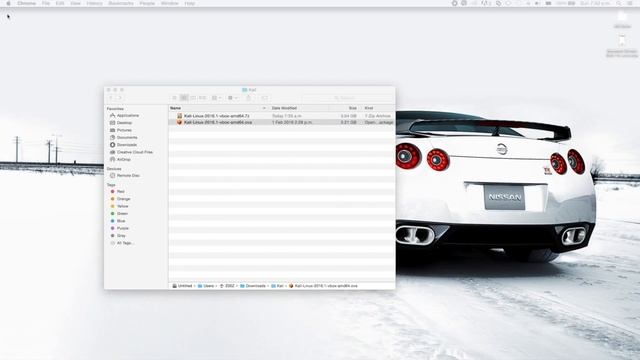640x360 pixels.
Task: Go forward with the Finder forward arrow
Action: click(120, 98)
